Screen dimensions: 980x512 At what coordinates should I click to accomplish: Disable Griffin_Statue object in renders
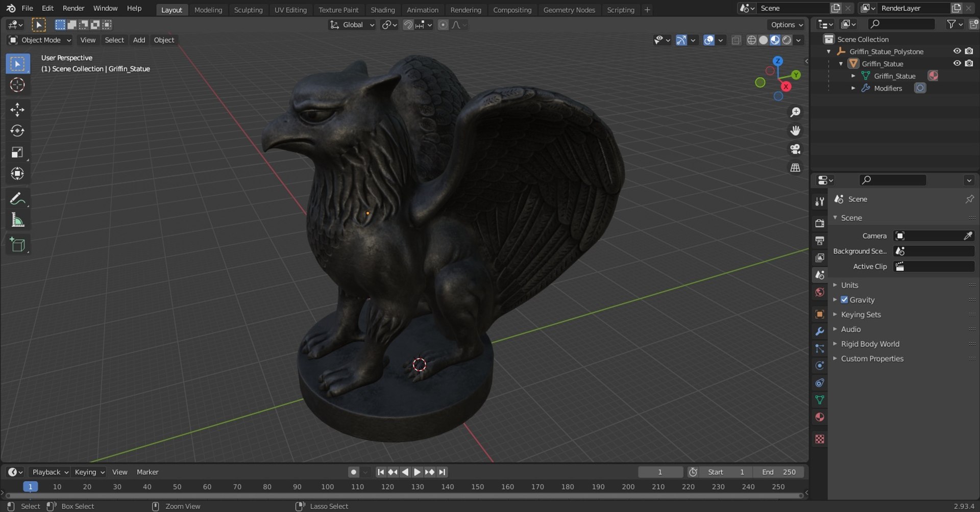click(x=969, y=63)
